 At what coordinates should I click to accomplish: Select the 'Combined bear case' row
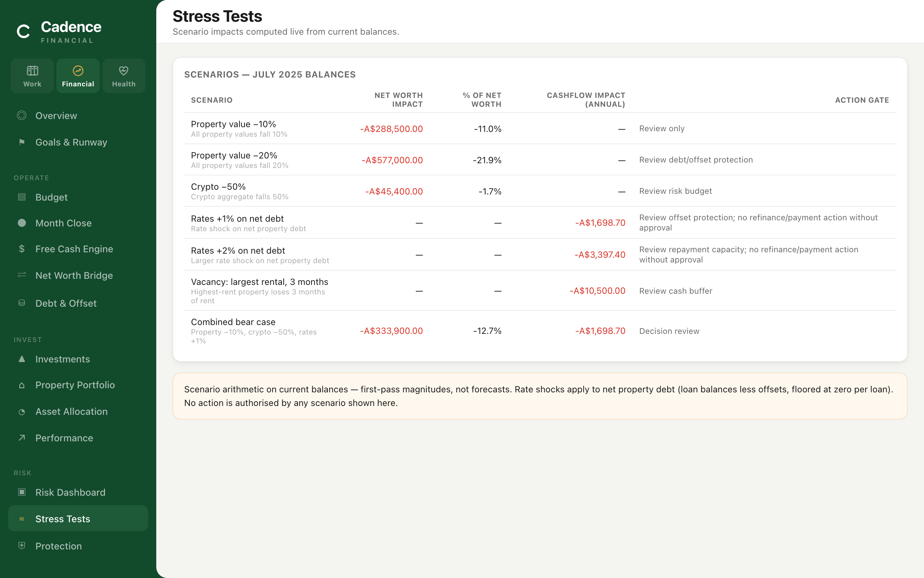coord(540,331)
